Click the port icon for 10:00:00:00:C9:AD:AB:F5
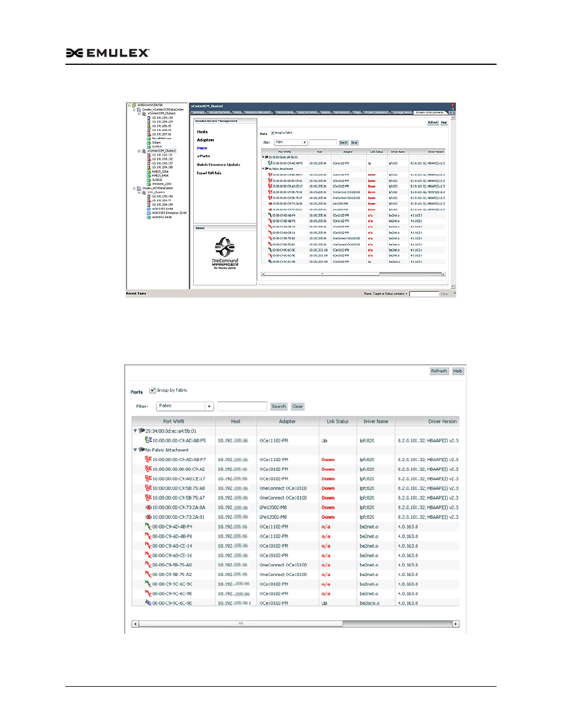562x728 pixels. pyautogui.click(x=148, y=440)
